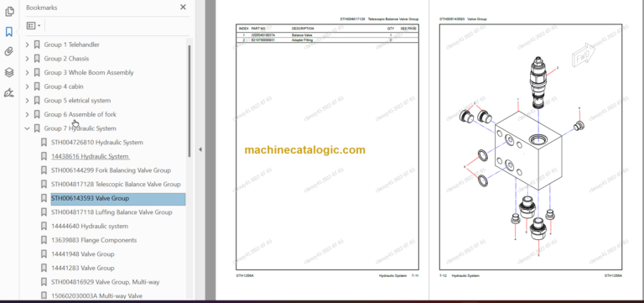Expand Group 6 Assemble of fork
The image size is (644, 303).
(27, 114)
